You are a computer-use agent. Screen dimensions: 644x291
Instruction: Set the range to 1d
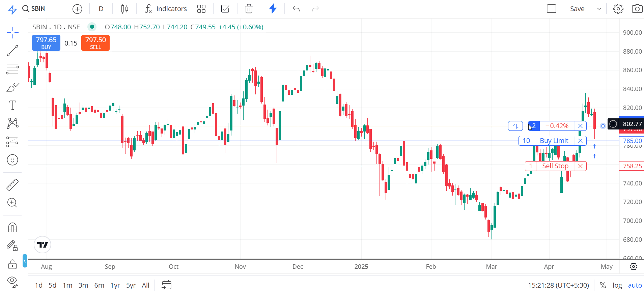pyautogui.click(x=39, y=285)
